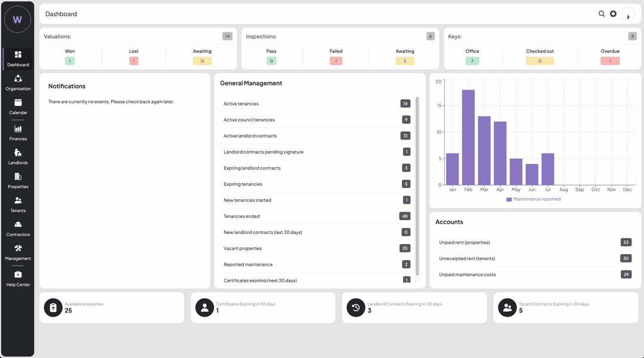The width and height of the screenshot is (644, 358).
Task: Open Contractors from sidebar
Action: pyautogui.click(x=18, y=228)
